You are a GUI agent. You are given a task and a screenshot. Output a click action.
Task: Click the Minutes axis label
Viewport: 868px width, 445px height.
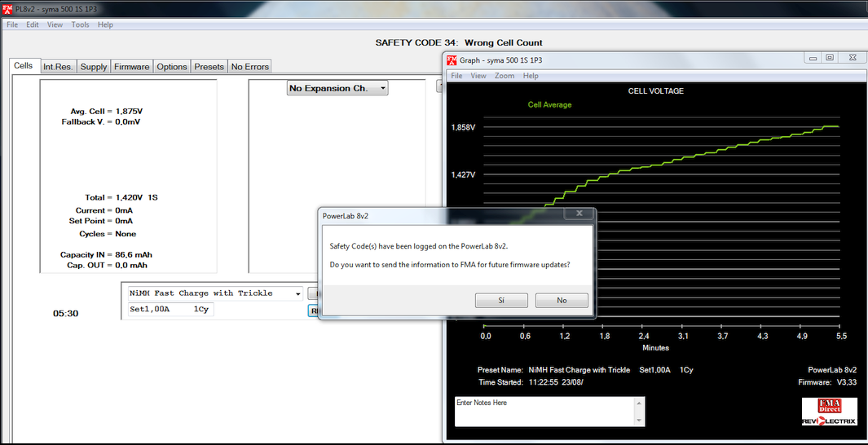655,348
